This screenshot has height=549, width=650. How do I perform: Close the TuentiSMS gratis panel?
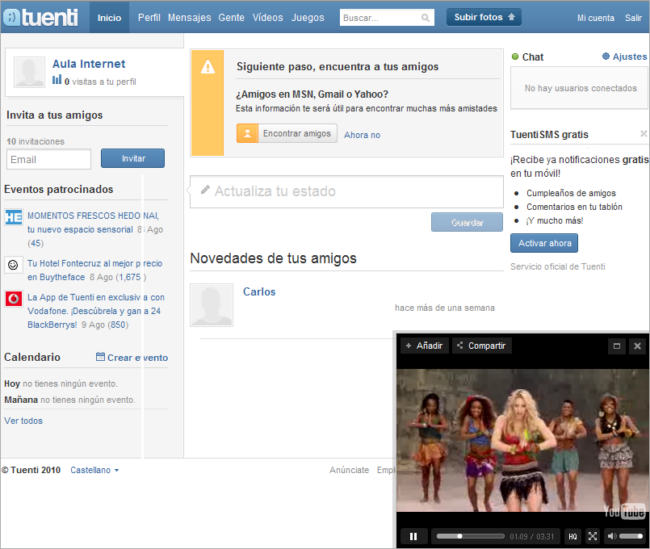pos(643,134)
